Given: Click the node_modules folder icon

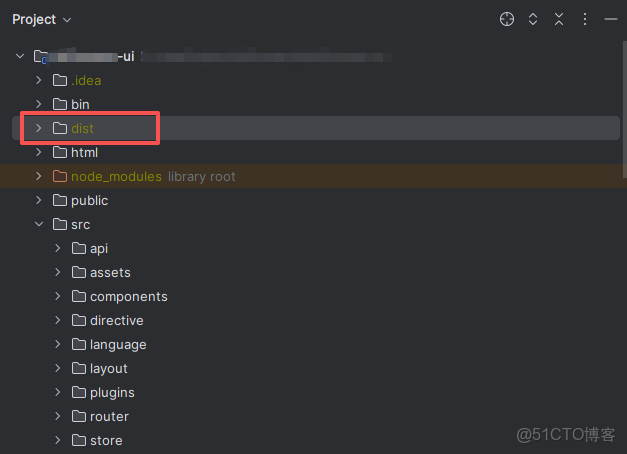Looking at the screenshot, I should (x=59, y=176).
